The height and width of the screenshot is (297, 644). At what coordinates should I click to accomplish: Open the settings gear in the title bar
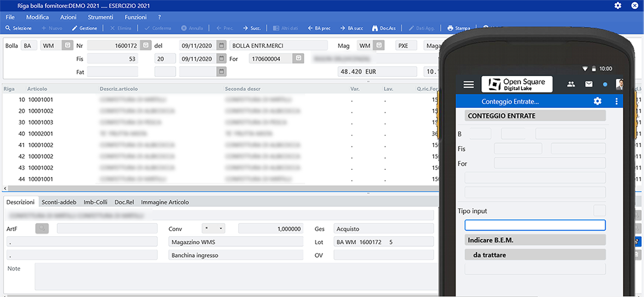[x=618, y=5]
